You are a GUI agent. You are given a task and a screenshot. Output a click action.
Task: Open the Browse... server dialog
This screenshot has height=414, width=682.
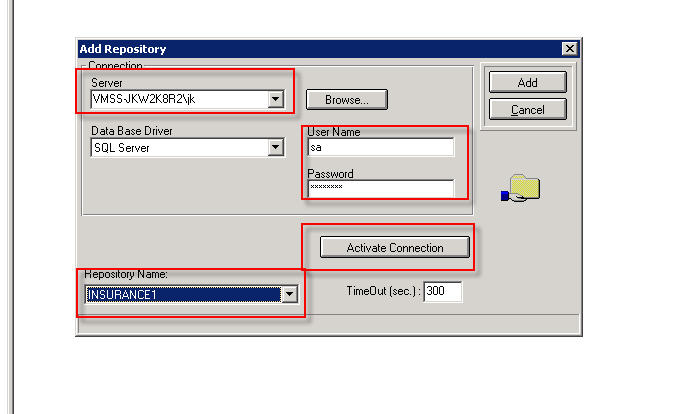(x=347, y=100)
